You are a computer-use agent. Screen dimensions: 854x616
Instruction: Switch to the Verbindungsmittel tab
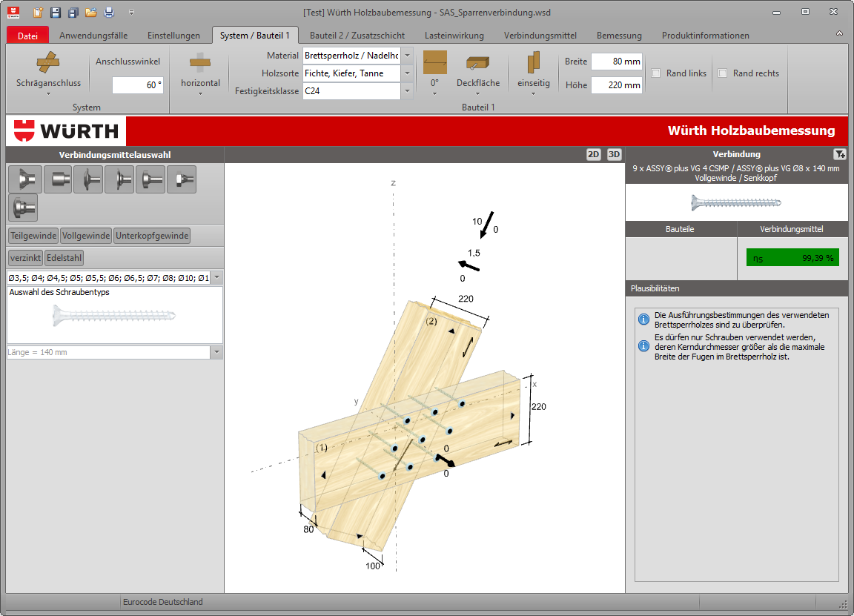tap(540, 36)
